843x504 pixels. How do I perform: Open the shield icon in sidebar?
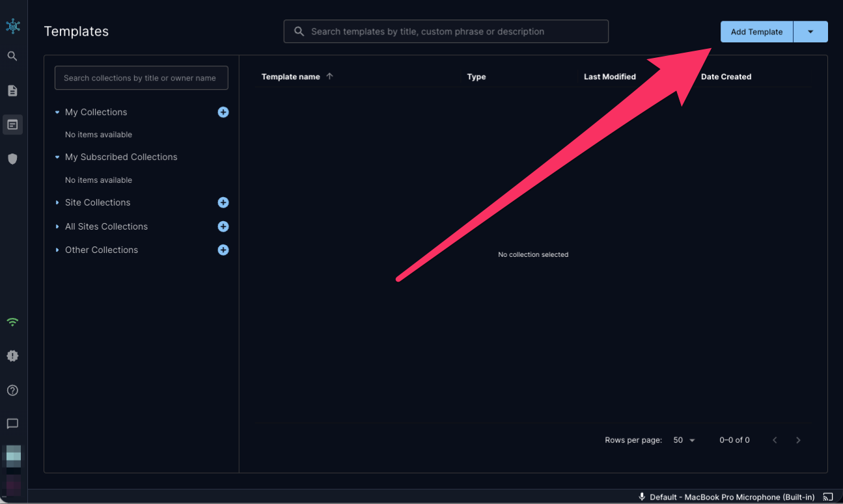(x=12, y=159)
